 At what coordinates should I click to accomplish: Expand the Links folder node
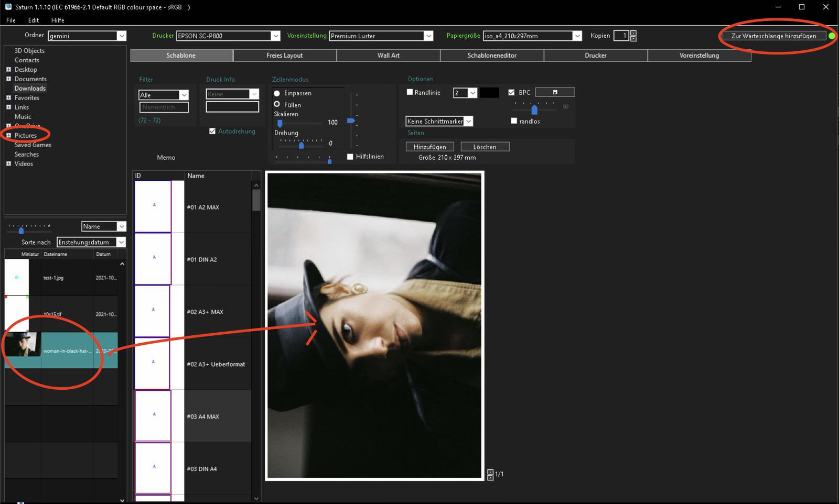coord(8,107)
